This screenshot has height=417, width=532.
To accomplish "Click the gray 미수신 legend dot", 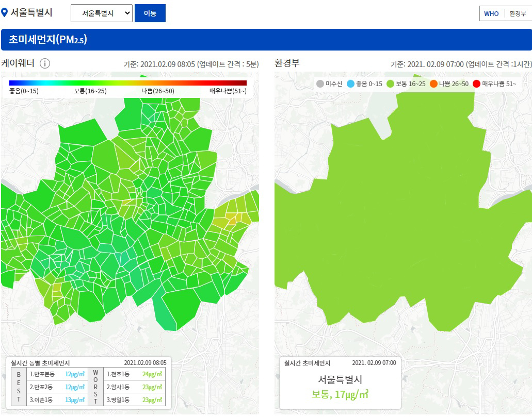I will click(320, 84).
